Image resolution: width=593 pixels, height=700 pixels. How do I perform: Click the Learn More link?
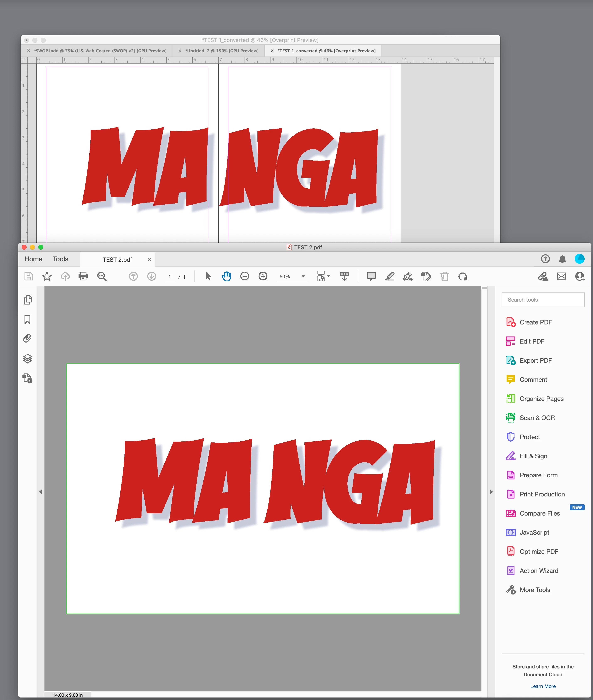pyautogui.click(x=543, y=686)
